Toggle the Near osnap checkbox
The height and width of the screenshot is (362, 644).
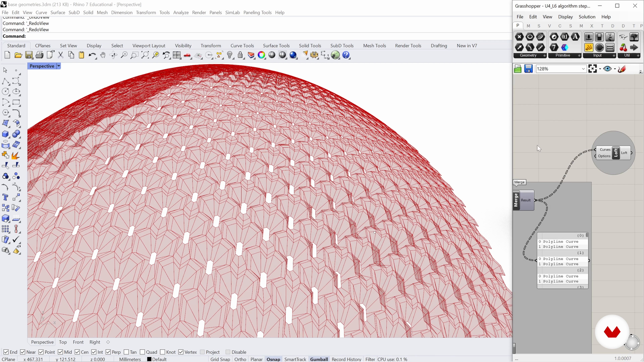(x=22, y=352)
